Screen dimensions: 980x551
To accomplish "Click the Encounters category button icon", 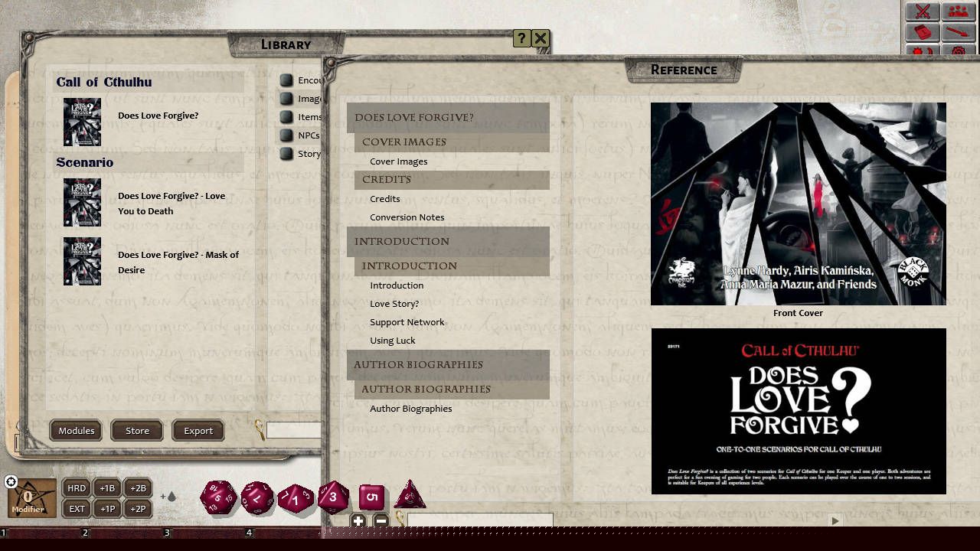I will coord(286,80).
